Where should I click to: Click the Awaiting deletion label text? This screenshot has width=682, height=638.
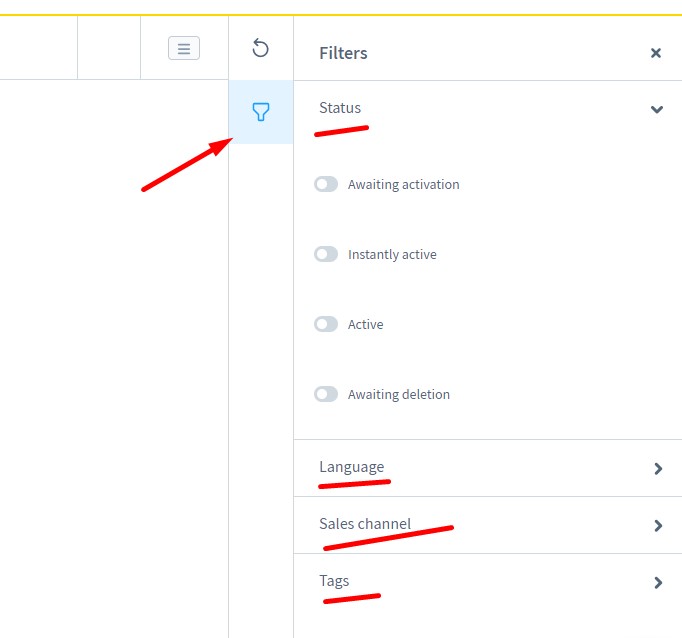(x=398, y=395)
